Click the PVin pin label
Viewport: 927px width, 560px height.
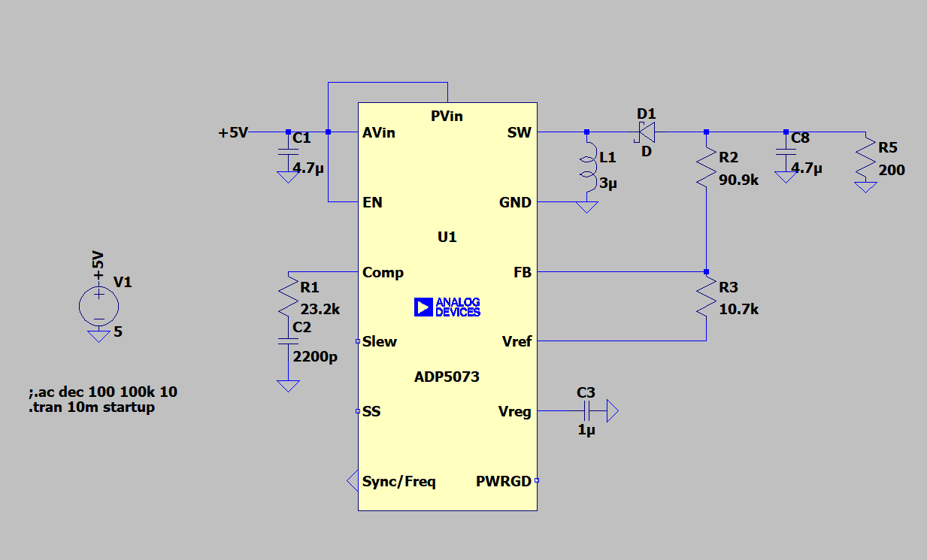pyautogui.click(x=447, y=116)
